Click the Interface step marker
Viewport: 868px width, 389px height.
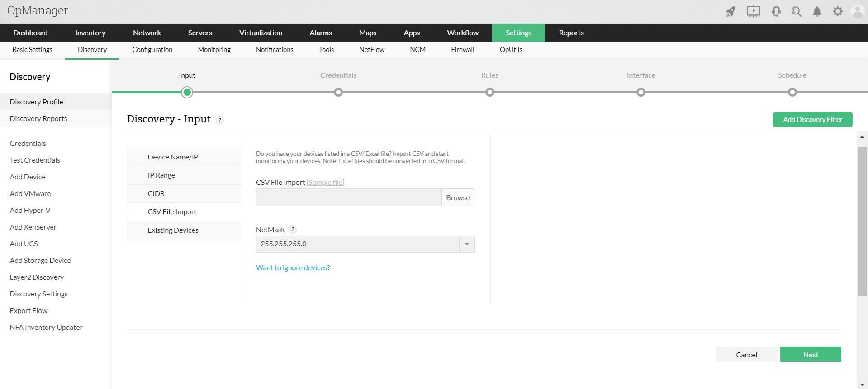(641, 93)
